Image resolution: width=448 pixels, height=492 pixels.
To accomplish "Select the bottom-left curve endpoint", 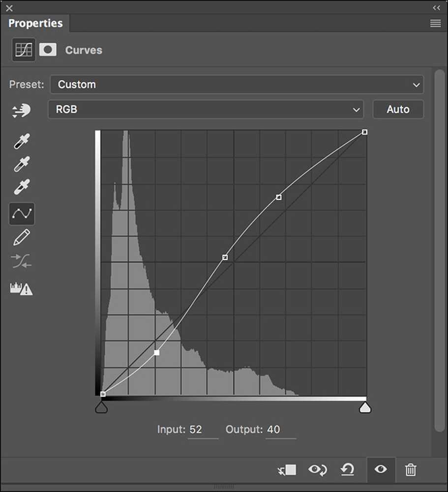I will click(103, 394).
